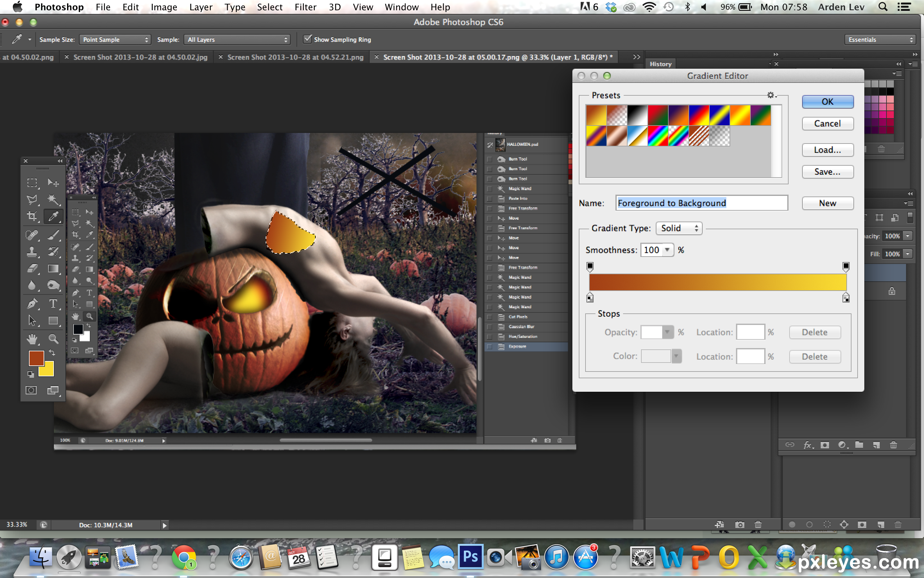Select the Polygonal Lasso tool in main toolbox
The width and height of the screenshot is (924, 578).
click(x=32, y=199)
